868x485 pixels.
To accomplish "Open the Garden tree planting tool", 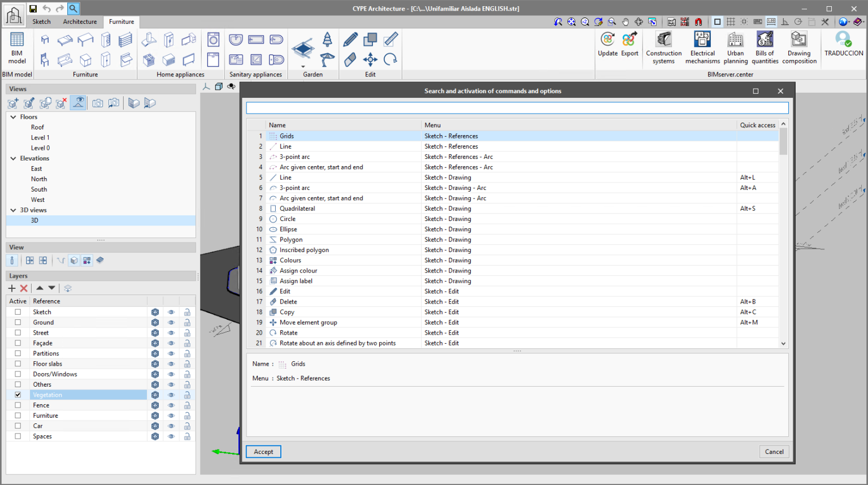I will (x=327, y=37).
